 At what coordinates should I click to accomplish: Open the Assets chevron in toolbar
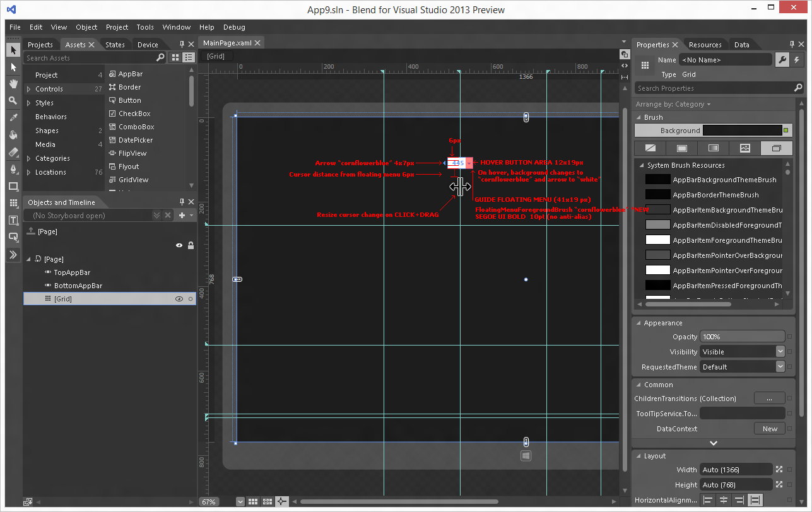coord(13,255)
